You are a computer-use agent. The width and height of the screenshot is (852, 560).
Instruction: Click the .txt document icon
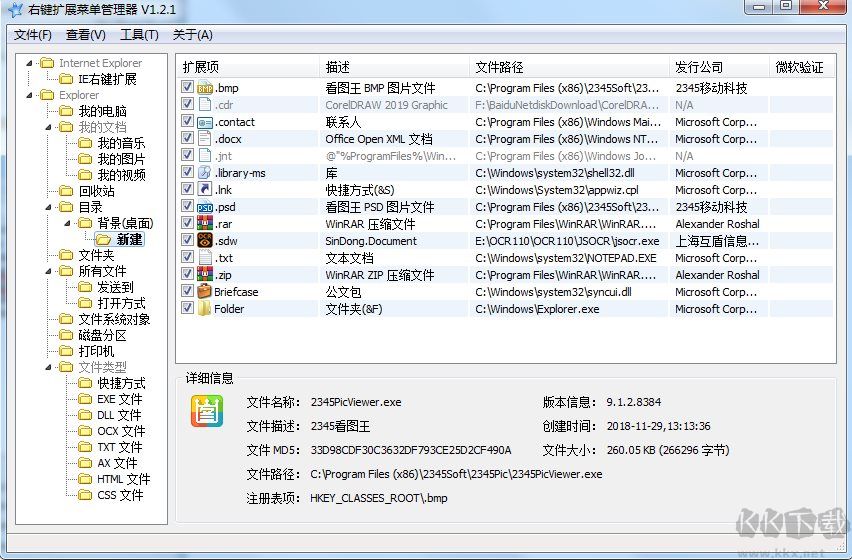click(205, 257)
